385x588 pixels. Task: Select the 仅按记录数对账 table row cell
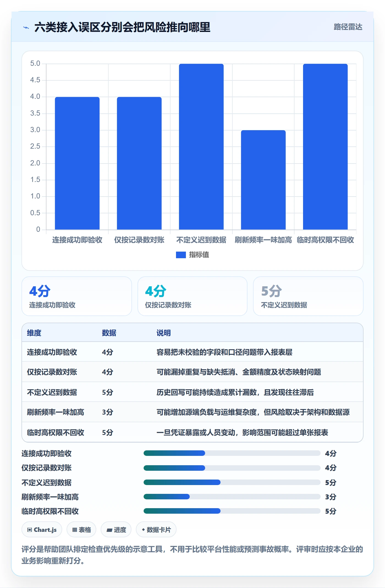tap(52, 372)
